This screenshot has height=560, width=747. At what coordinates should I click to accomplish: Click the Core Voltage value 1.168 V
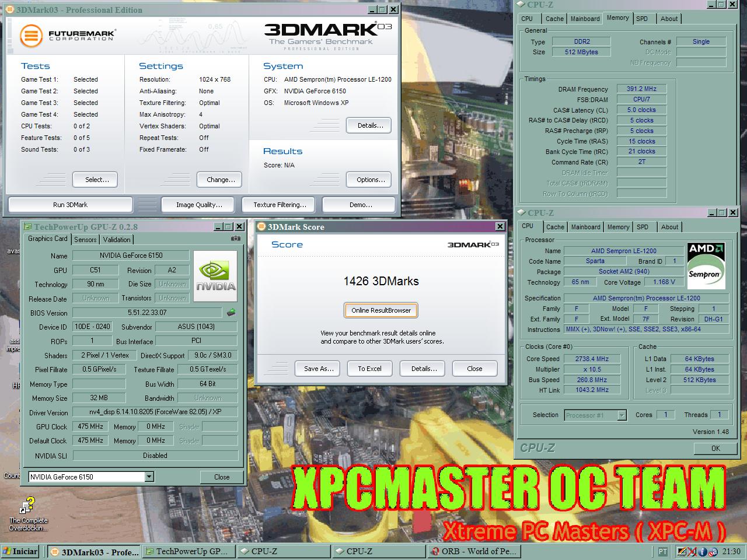point(664,282)
